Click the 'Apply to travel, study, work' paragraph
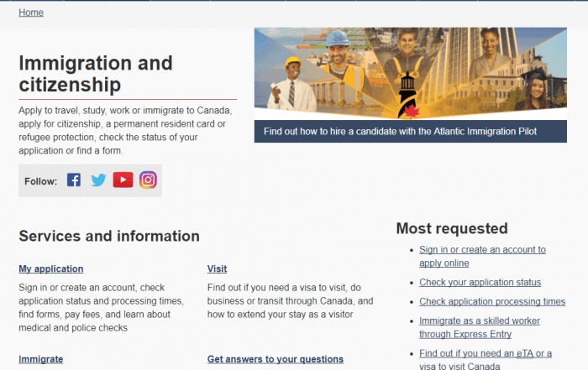 point(126,131)
